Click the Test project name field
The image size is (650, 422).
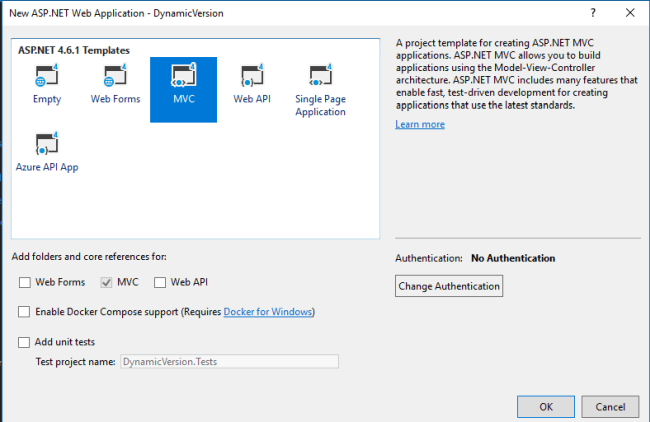[230, 361]
